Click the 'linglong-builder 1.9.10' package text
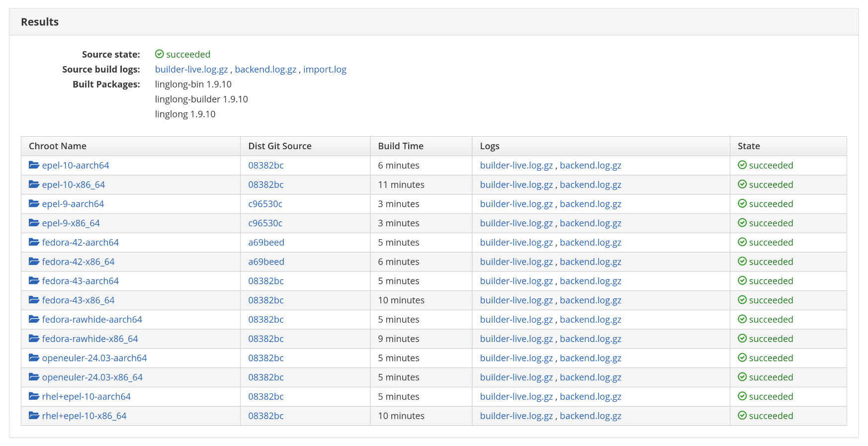Image resolution: width=868 pixels, height=446 pixels. coord(201,99)
